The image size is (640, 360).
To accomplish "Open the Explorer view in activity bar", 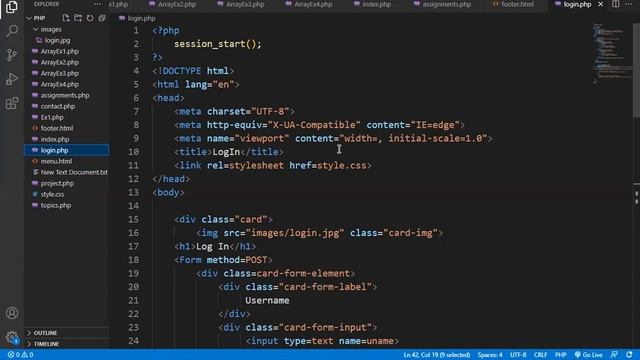I will [x=11, y=7].
